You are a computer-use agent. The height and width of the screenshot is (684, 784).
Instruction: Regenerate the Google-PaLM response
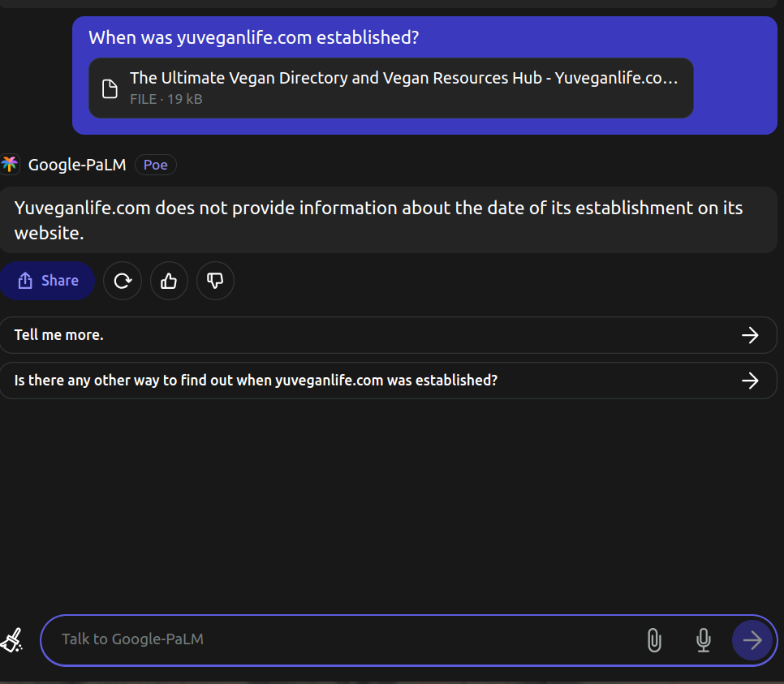(123, 281)
